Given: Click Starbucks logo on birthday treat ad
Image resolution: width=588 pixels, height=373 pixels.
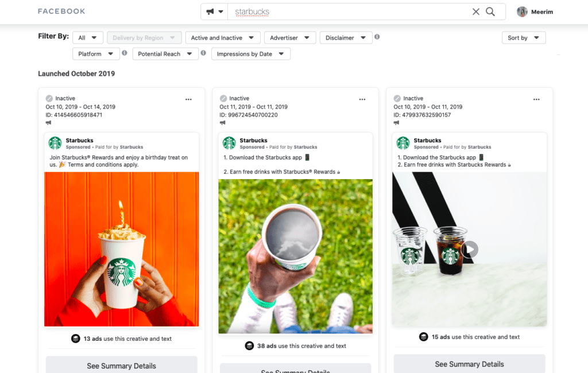Looking at the screenshot, I should pos(55,143).
